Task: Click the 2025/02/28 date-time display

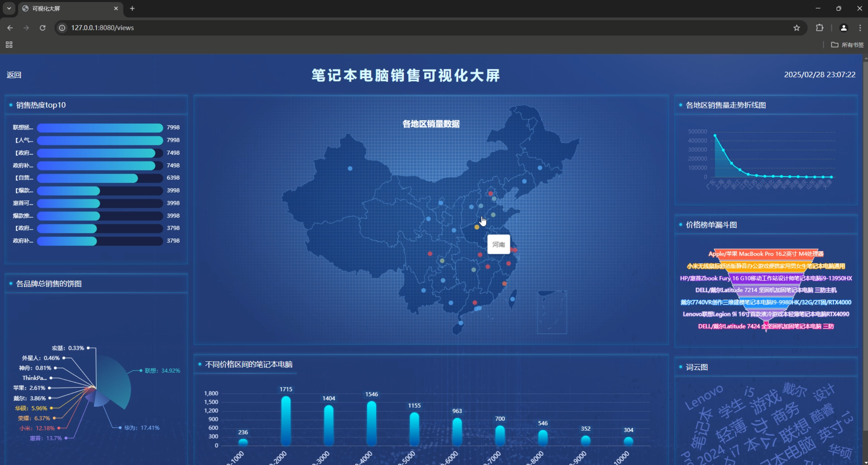Action: tap(820, 75)
